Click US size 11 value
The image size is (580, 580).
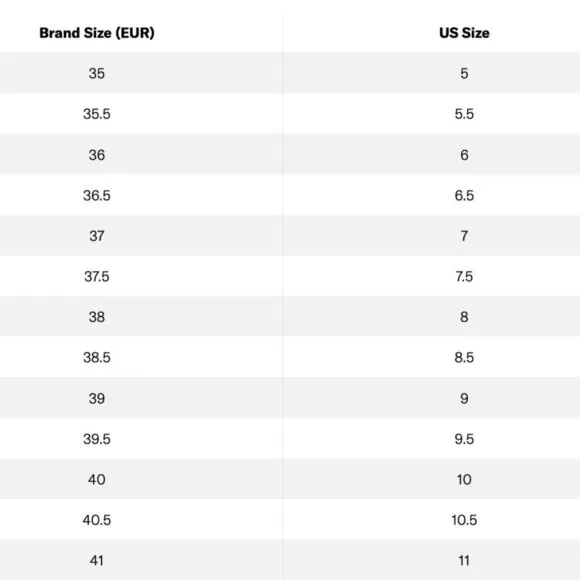pos(464,561)
